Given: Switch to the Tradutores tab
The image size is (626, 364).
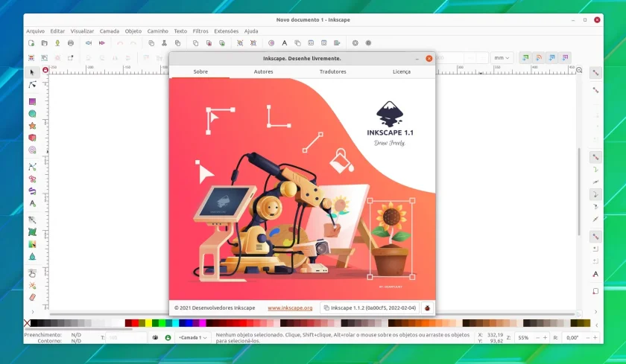Looking at the screenshot, I should pos(333,71).
